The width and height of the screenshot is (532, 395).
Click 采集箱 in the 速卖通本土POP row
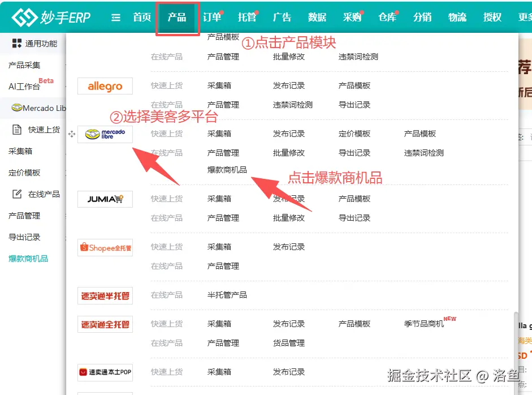[219, 372]
